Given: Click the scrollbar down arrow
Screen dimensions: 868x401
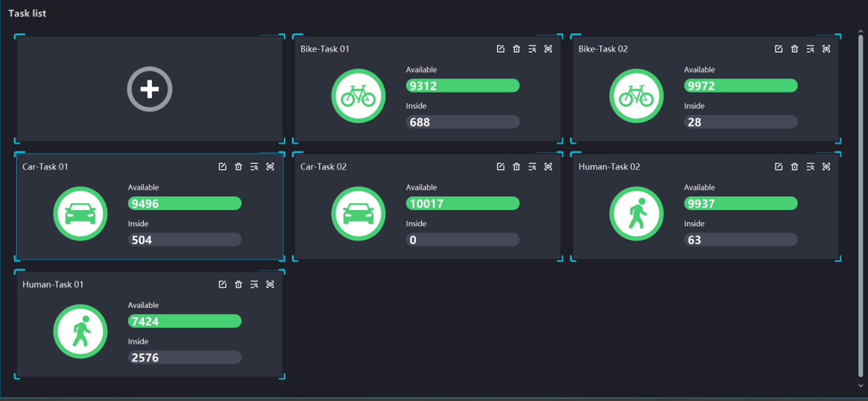Looking at the screenshot, I should (860, 386).
